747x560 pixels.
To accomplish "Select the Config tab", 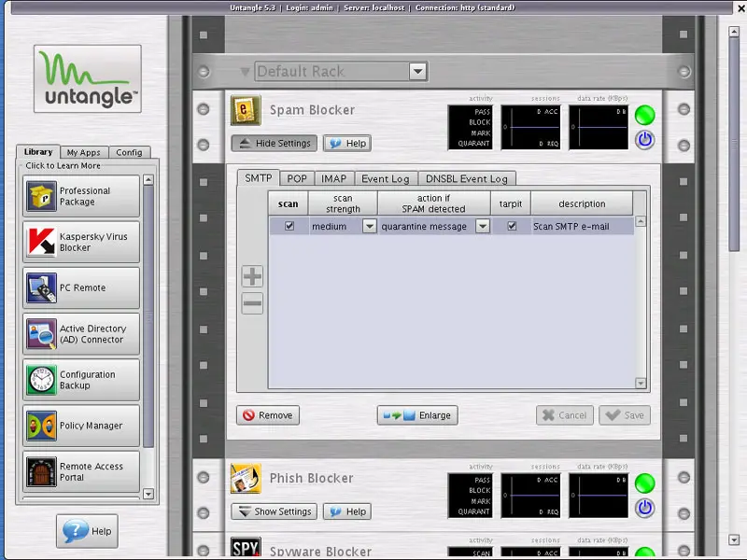I will (x=129, y=152).
